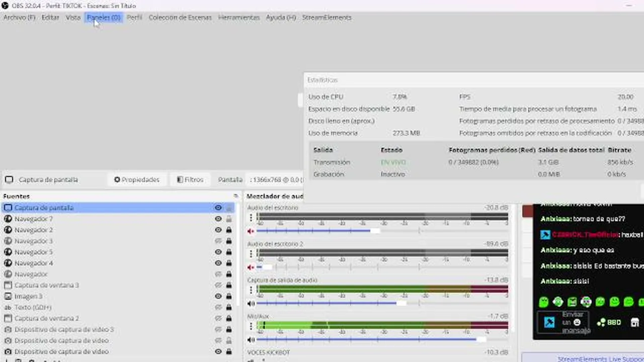
Task: Open the Audio del escritorio 2 options menu
Action: click(251, 254)
